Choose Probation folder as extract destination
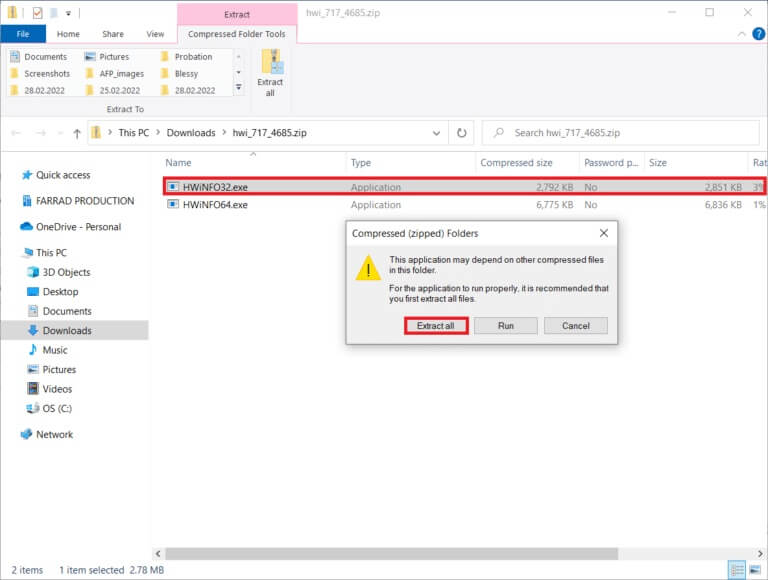 click(x=187, y=57)
